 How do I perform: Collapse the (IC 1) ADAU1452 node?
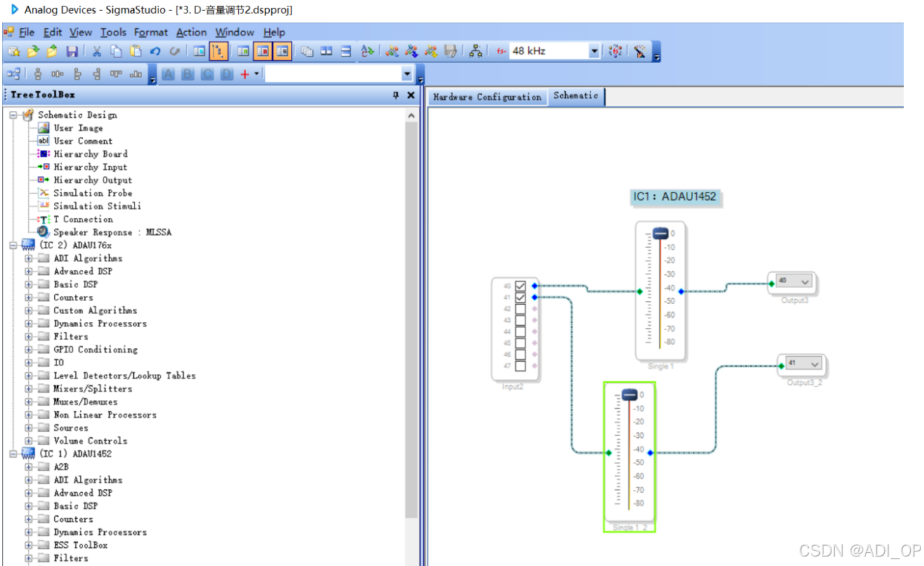coord(13,454)
